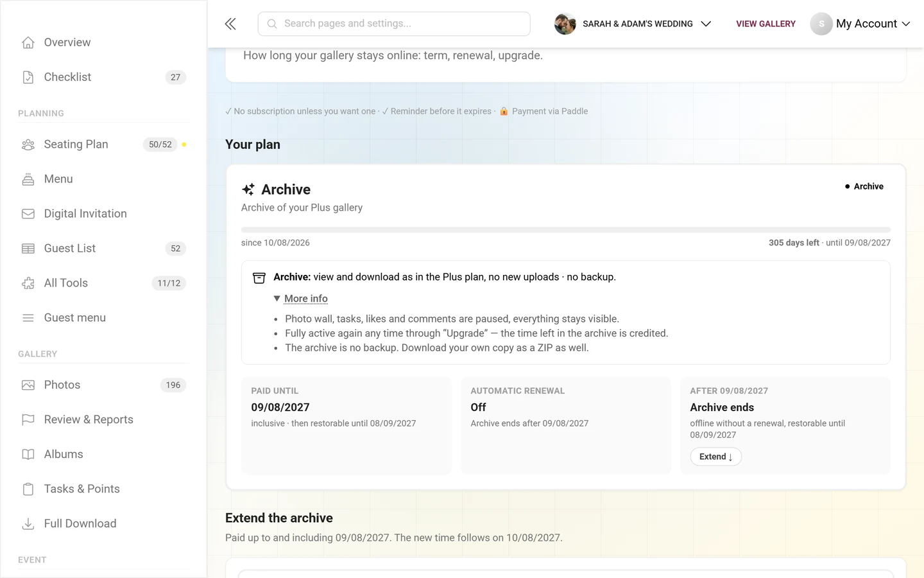Click the search magnifier icon
The width and height of the screenshot is (924, 578).
tap(272, 24)
